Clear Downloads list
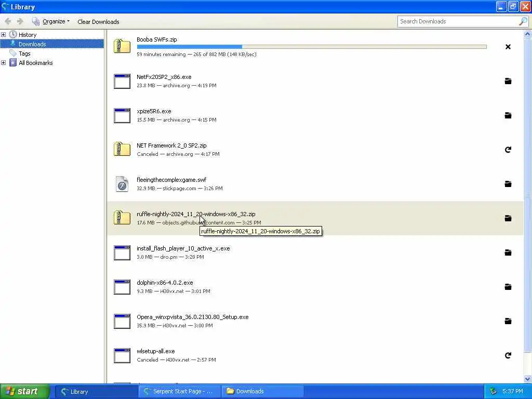 click(98, 22)
